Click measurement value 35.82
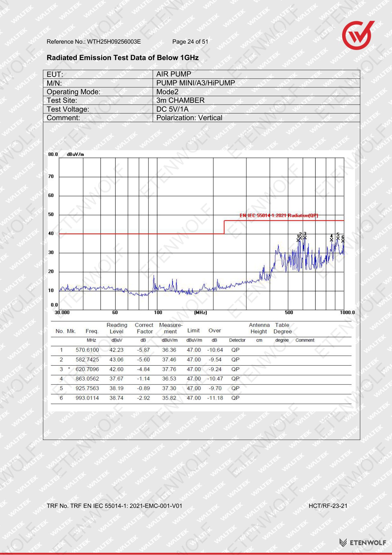Image resolution: width=392 pixels, height=555 pixels. [169, 398]
